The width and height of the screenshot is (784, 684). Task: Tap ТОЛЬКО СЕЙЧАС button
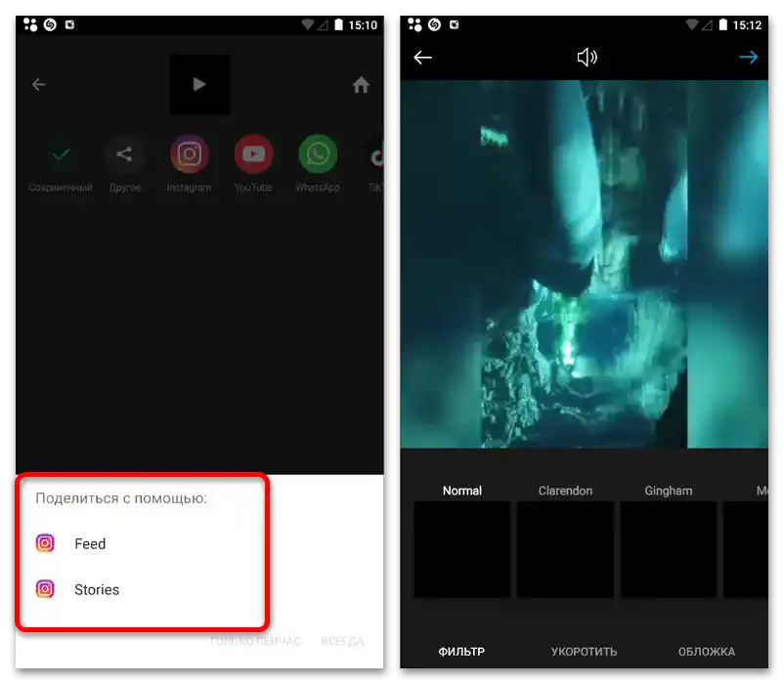coord(255,641)
